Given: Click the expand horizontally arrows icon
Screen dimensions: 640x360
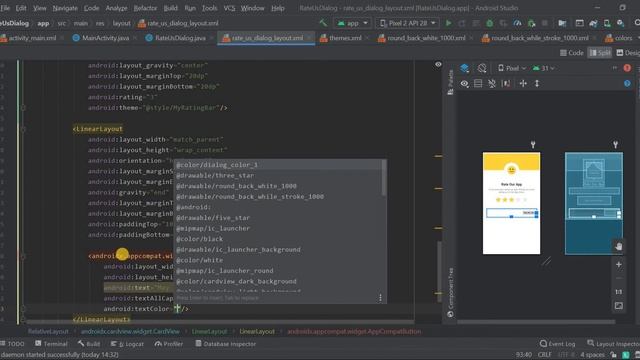Looking at the screenshot, I should tap(523, 83).
